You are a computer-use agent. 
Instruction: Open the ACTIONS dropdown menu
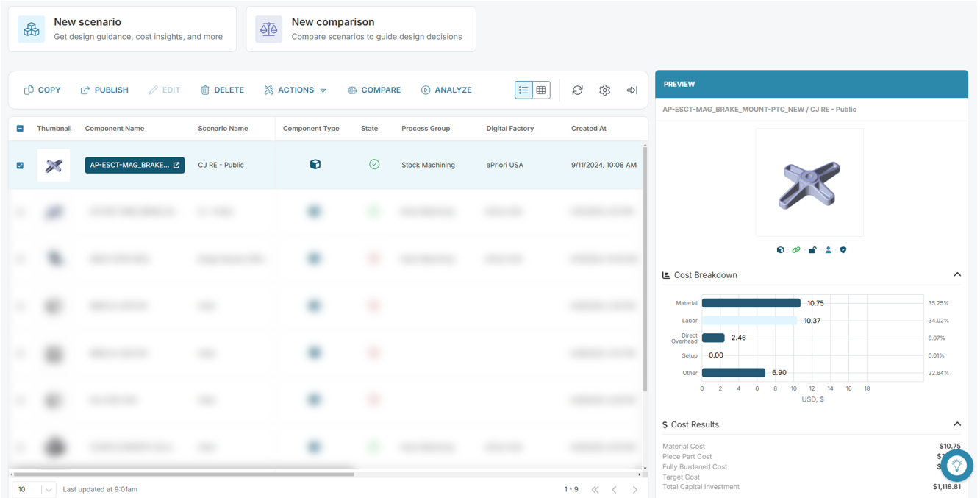[x=295, y=90]
